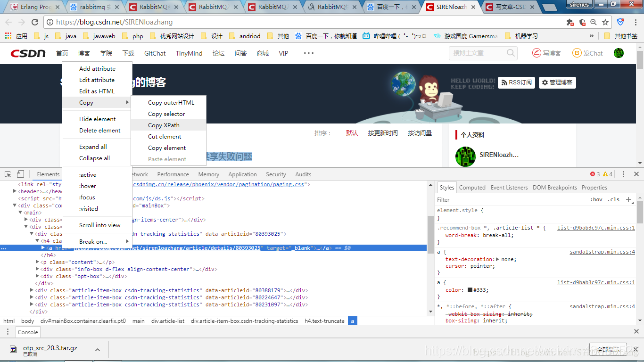Image resolution: width=644 pixels, height=362 pixels.
Task: Expand the info-box d-flex div node
Action: click(x=37, y=269)
